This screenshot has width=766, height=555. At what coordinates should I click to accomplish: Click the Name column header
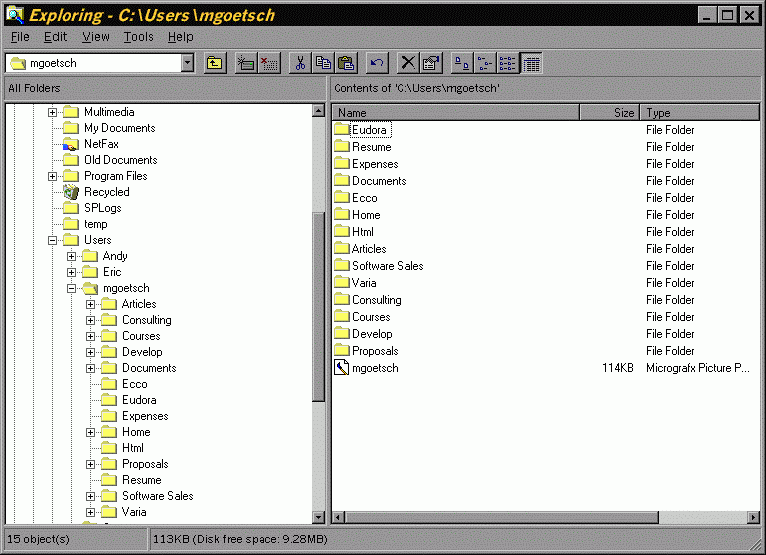pos(455,113)
